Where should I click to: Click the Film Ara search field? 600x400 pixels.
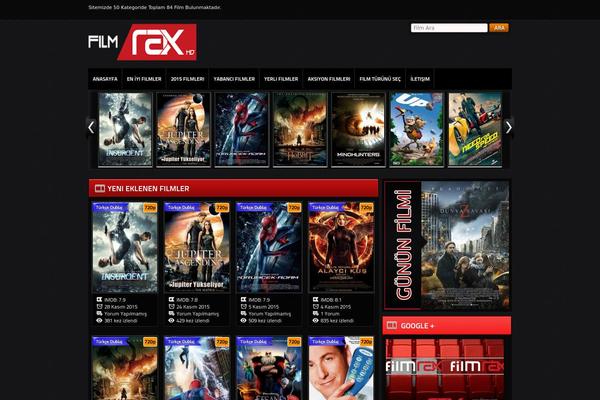[448, 28]
